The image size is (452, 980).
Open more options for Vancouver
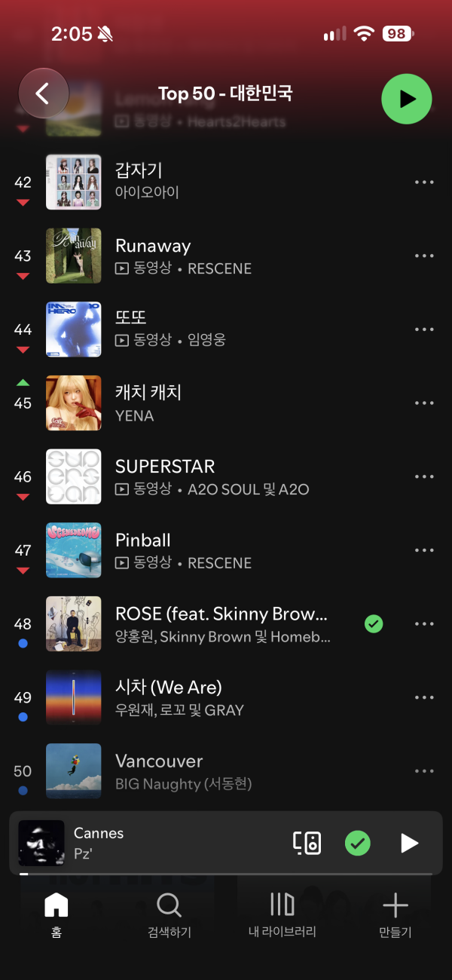pyautogui.click(x=424, y=771)
